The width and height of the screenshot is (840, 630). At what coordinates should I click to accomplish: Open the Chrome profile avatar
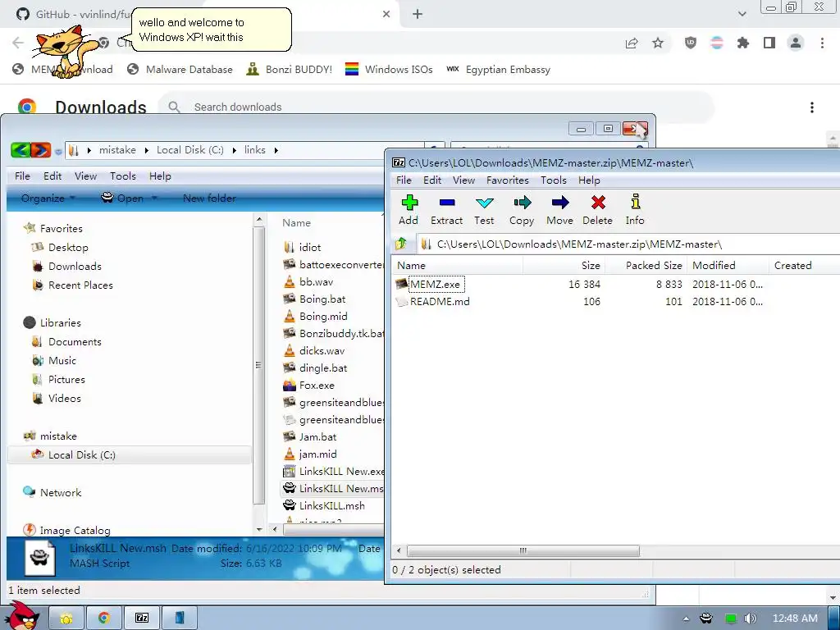(796, 43)
